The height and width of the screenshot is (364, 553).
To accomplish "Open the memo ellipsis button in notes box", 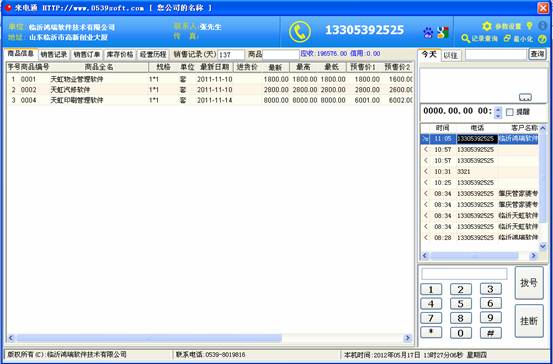I will [x=525, y=97].
